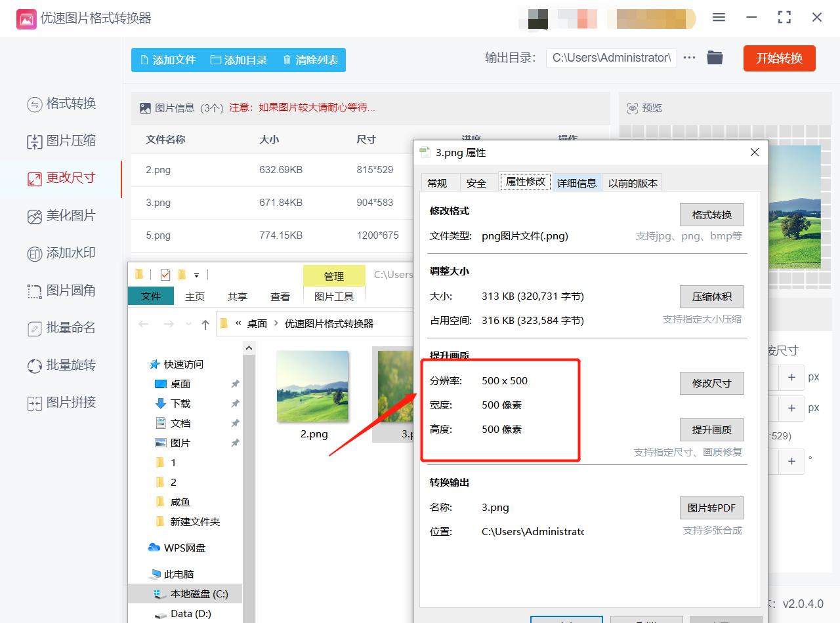This screenshot has height=623, width=840.
Task: Open the folder browse icon beside 输出目录
Action: [715, 58]
